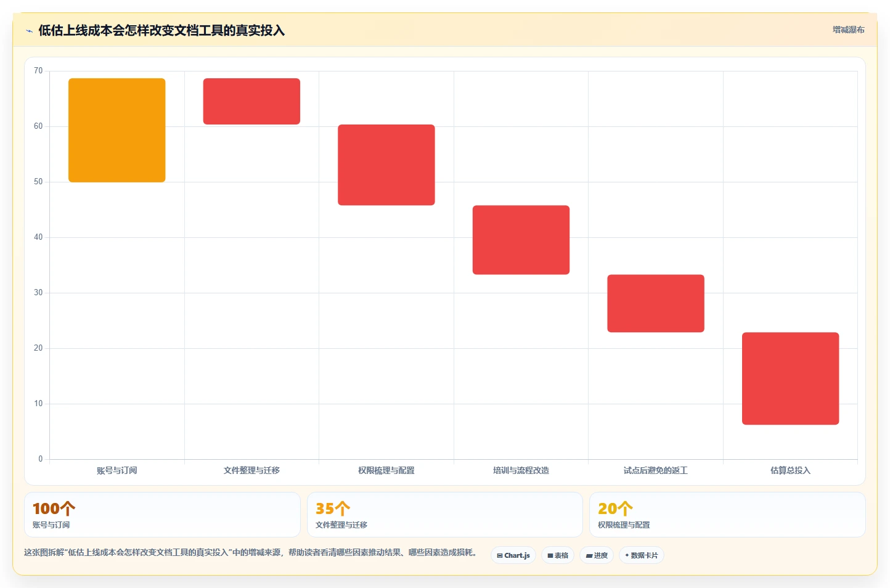Click the 增减瀑布 label in the header
Viewport: 890px width, 588px height.
[848, 30]
